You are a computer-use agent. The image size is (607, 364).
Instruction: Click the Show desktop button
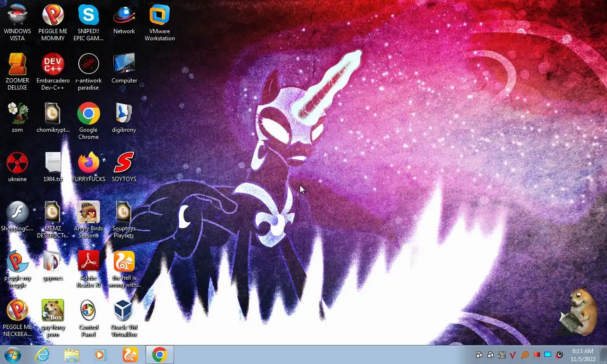(603, 355)
